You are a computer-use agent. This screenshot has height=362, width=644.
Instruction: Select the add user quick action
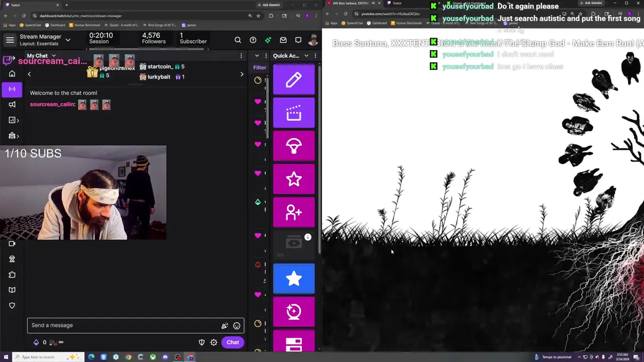tap(294, 212)
